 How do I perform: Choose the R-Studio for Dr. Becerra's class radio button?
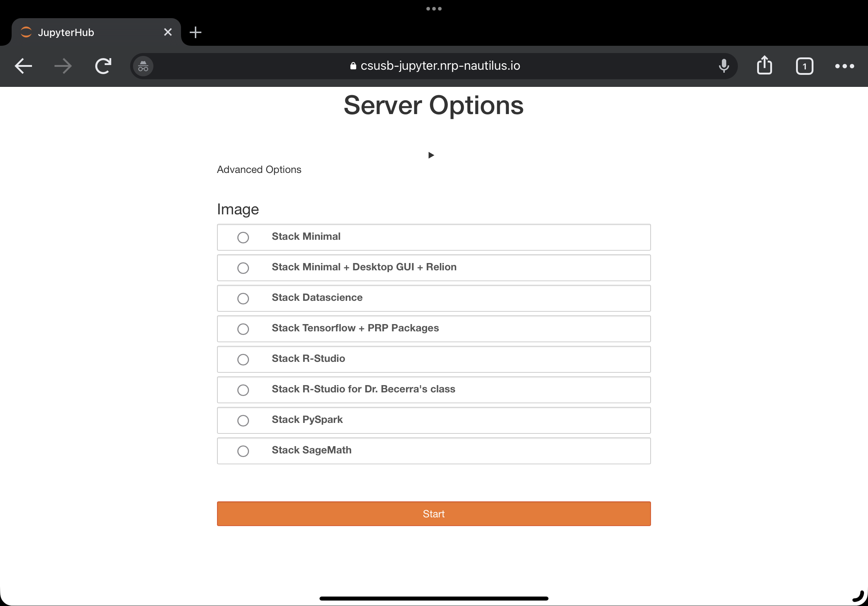pos(243,390)
